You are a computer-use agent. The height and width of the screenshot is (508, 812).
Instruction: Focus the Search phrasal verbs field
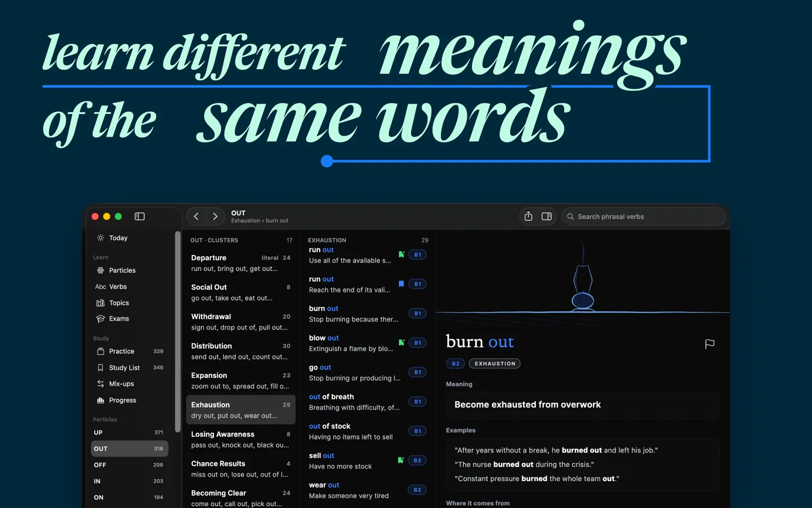(x=644, y=216)
